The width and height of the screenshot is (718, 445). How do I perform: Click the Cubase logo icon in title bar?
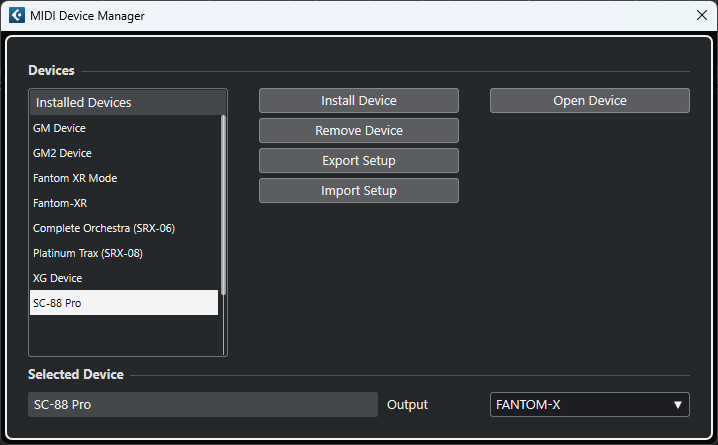(17, 15)
